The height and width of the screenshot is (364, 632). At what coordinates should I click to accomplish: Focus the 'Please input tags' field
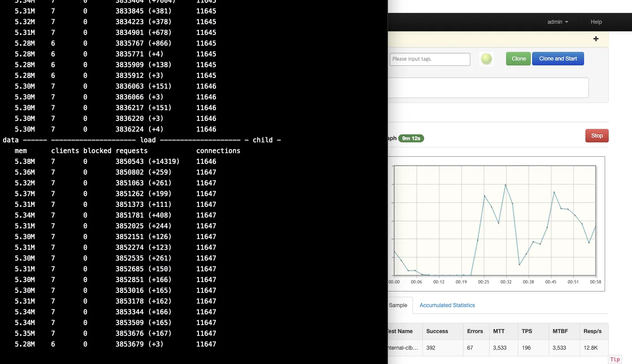pos(430,59)
